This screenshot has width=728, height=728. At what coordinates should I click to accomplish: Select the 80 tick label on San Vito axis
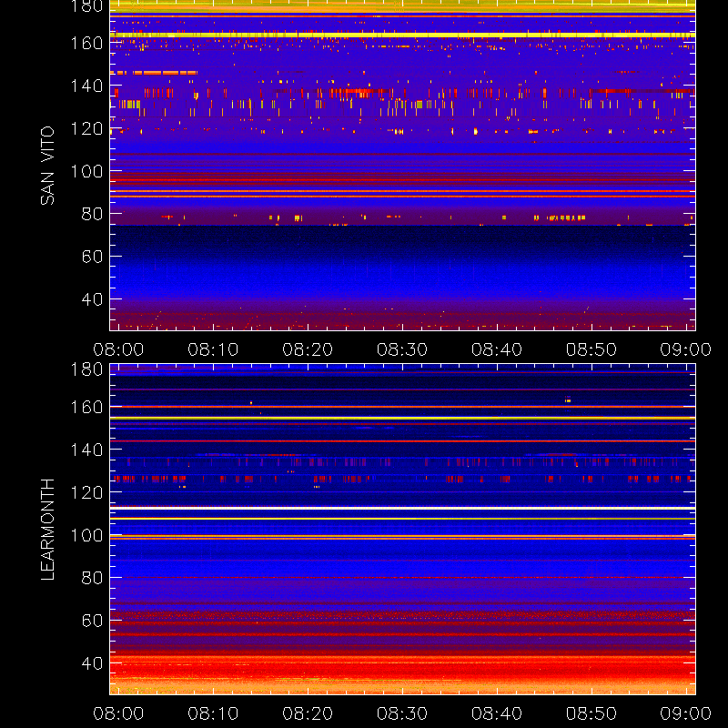92,214
